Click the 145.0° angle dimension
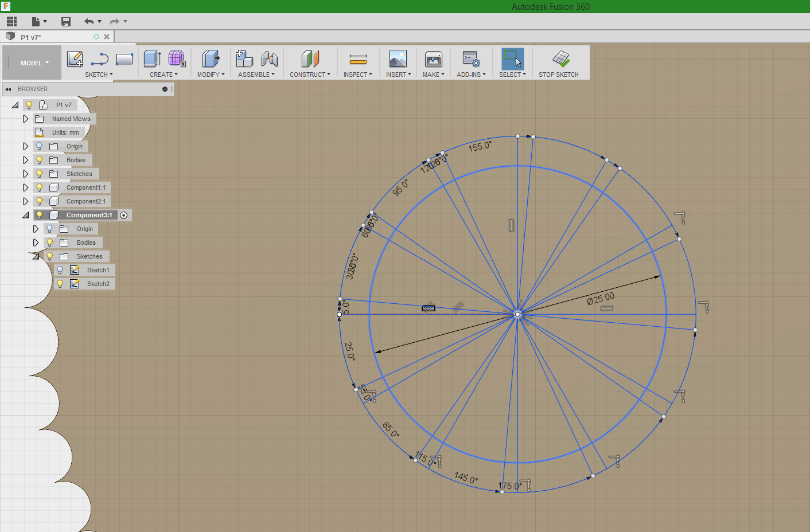The height and width of the screenshot is (532, 810). [x=466, y=478]
